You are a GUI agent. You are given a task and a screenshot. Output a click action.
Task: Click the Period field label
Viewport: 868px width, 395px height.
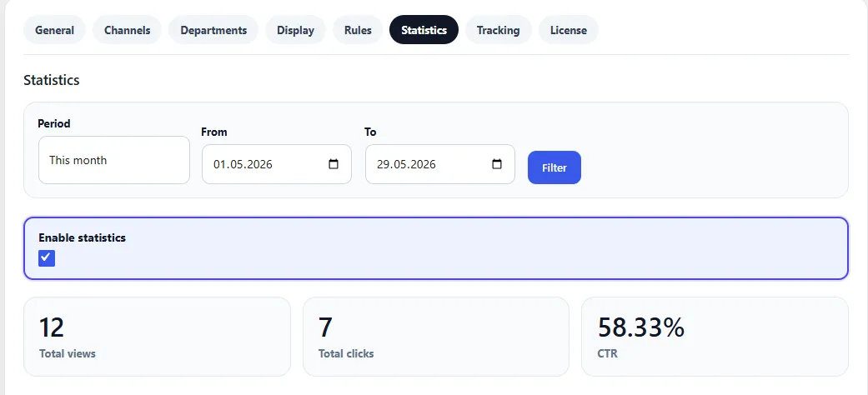(54, 124)
